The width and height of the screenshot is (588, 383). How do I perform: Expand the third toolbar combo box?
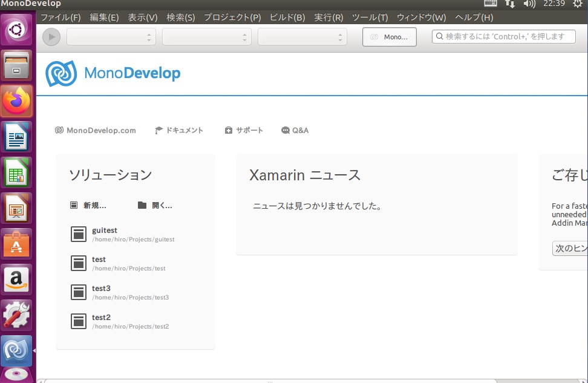tap(302, 37)
